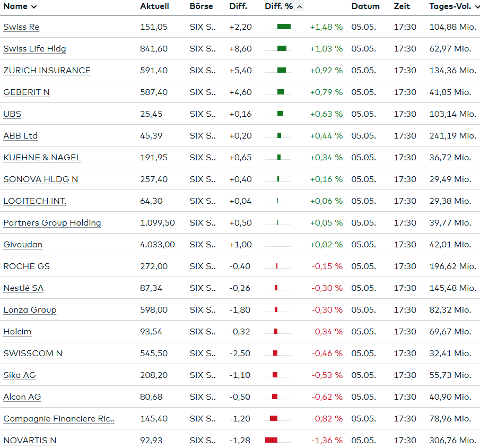Click the green bar for UBS
480x448 pixels.
click(280, 114)
